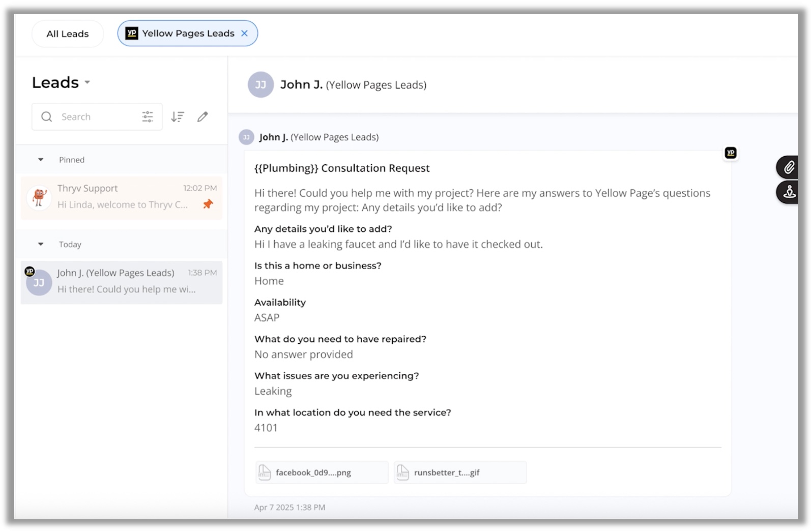Click the Yellow Pages badge on message card
Screen dimensions: 811x532
[x=731, y=153]
